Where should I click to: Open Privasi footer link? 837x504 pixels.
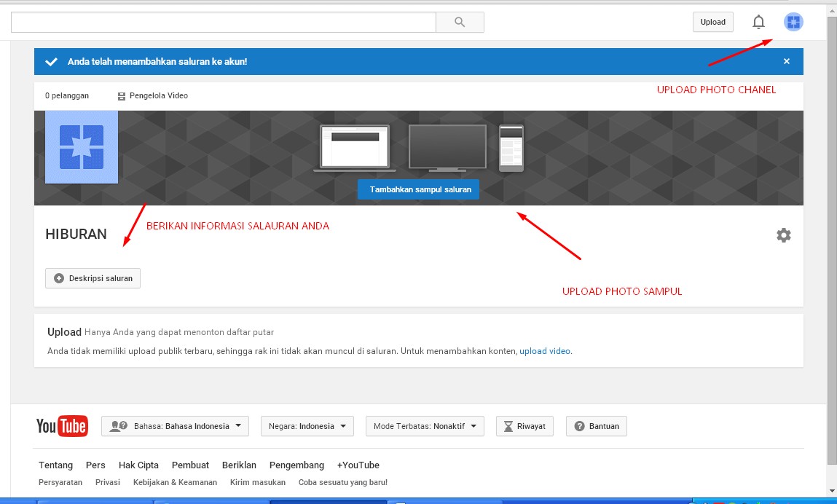click(x=108, y=482)
